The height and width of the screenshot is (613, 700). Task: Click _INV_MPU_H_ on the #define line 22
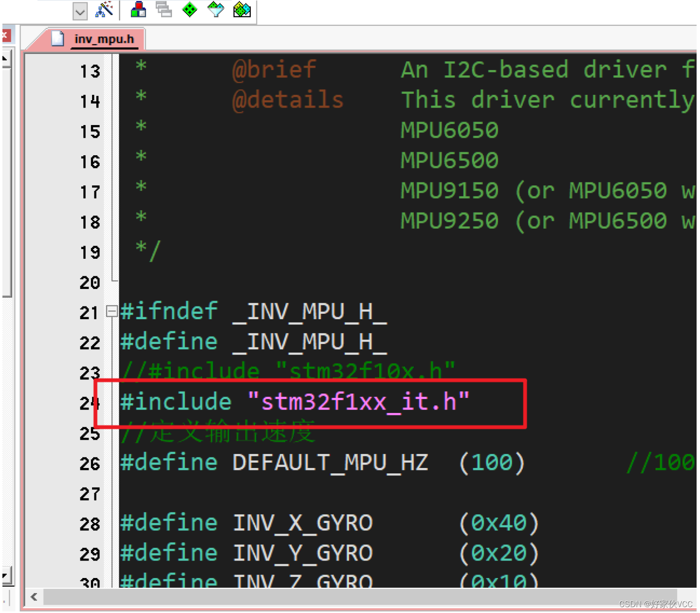click(310, 342)
